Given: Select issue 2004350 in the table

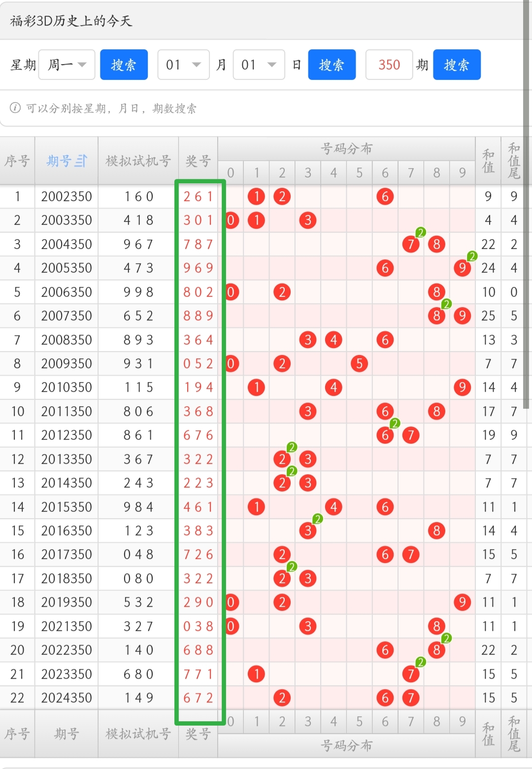Looking at the screenshot, I should click(66, 244).
